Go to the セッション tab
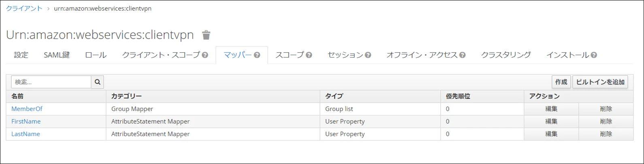This screenshot has width=644, height=164. pyautogui.click(x=345, y=55)
